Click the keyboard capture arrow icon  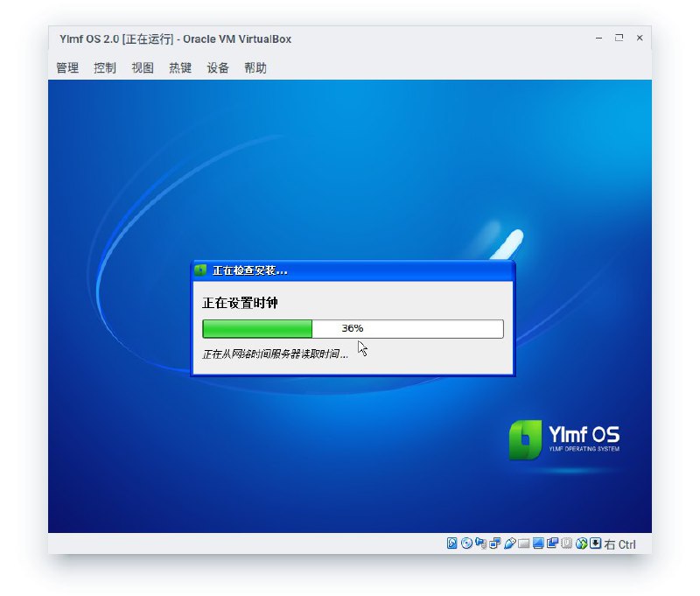(x=596, y=543)
